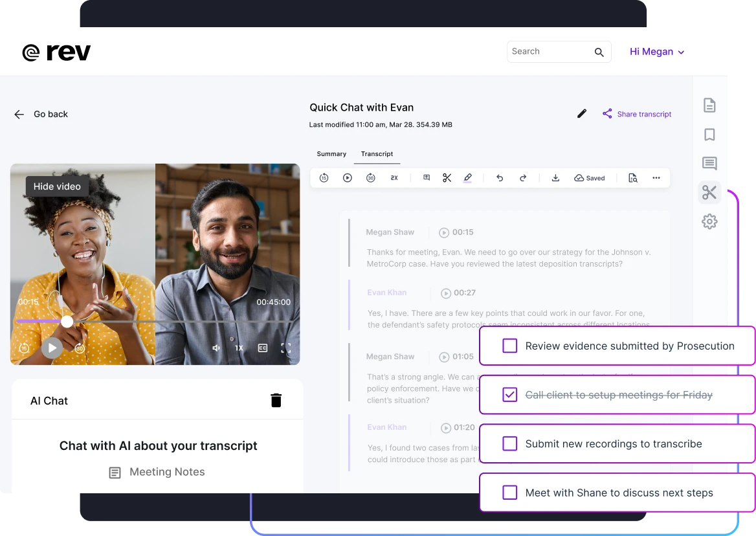This screenshot has width=756, height=536.
Task: Click the Saved cloud status
Action: coord(589,178)
